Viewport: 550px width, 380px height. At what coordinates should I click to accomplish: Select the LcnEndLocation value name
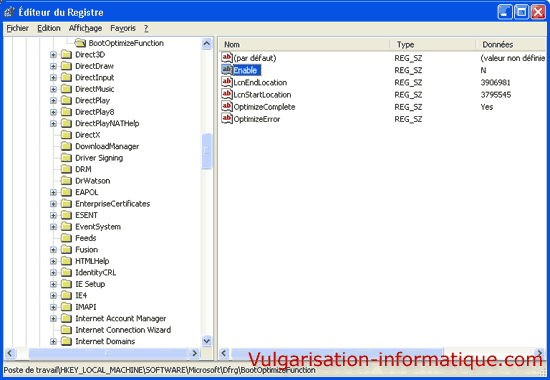[x=260, y=82]
